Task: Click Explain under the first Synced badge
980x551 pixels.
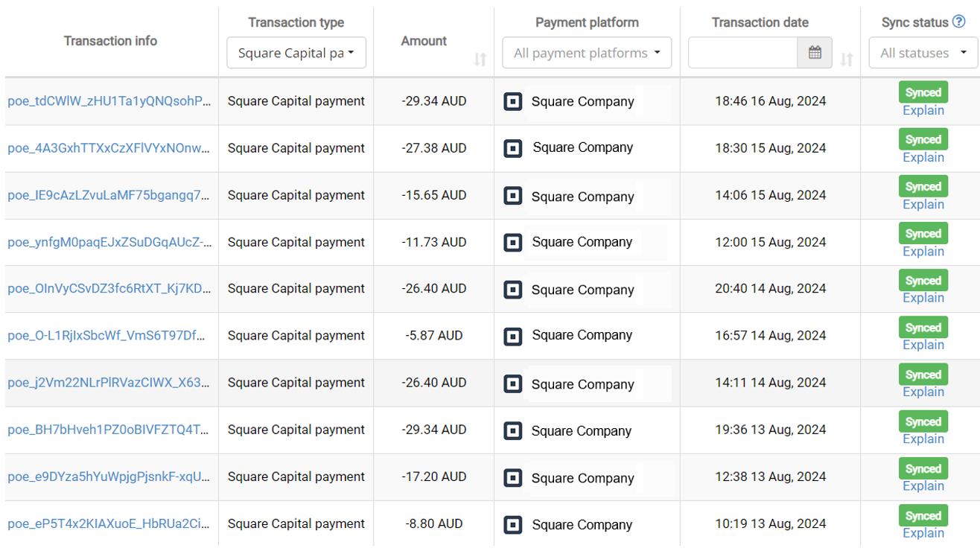Action: coord(923,109)
